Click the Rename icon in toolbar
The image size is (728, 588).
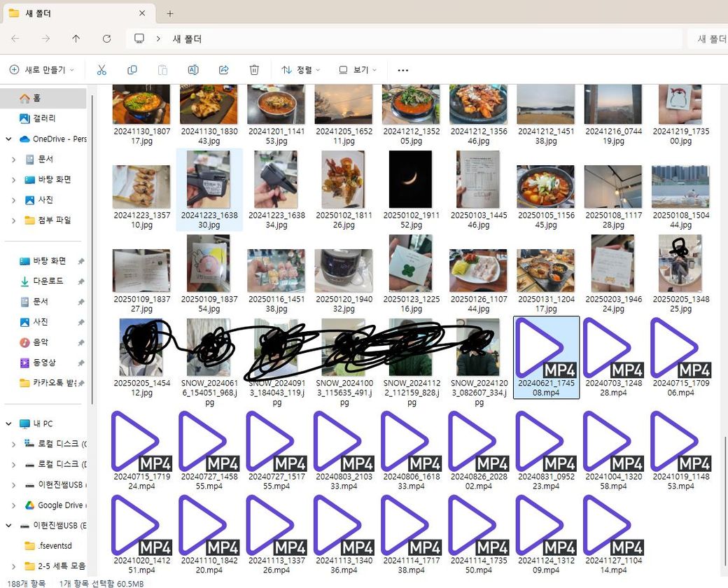(193, 70)
